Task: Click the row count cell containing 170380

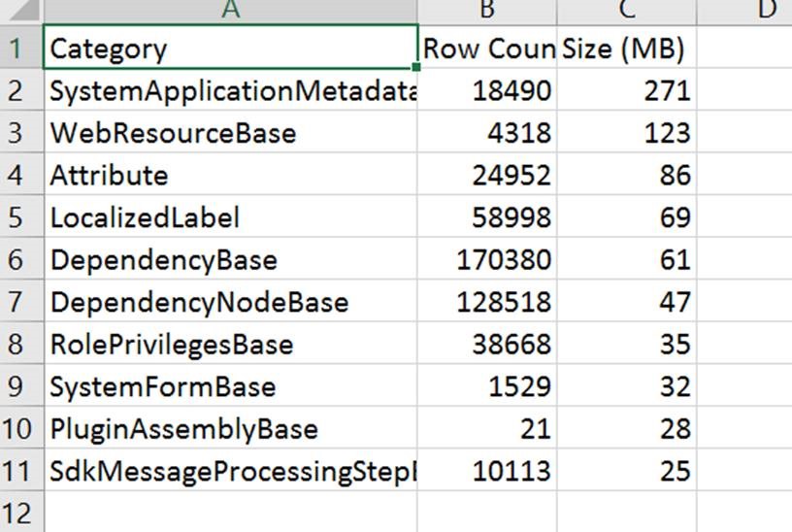Action: (487, 260)
